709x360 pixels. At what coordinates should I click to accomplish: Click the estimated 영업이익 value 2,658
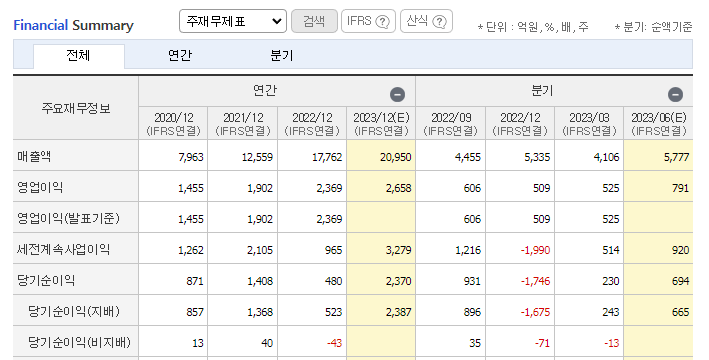point(398,188)
